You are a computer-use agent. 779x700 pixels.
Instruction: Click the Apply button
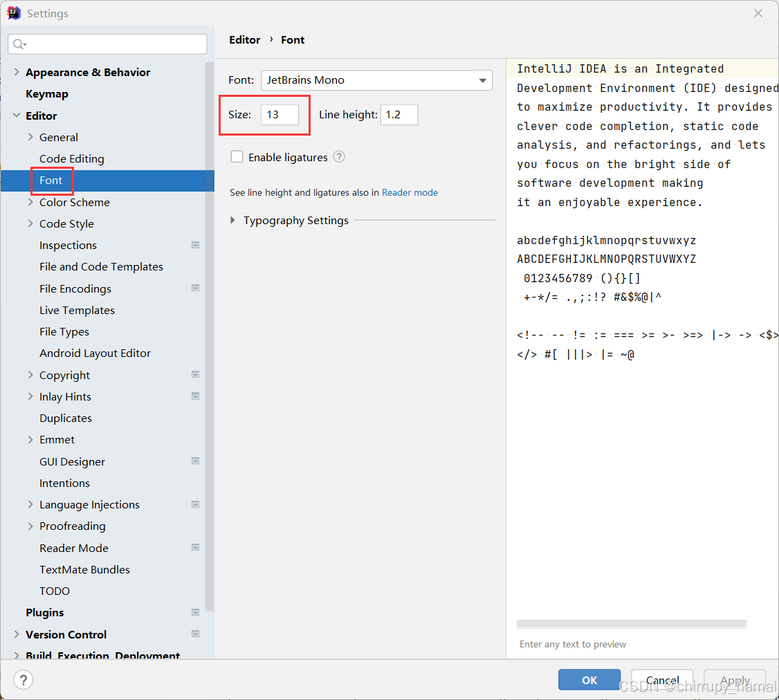(x=735, y=680)
